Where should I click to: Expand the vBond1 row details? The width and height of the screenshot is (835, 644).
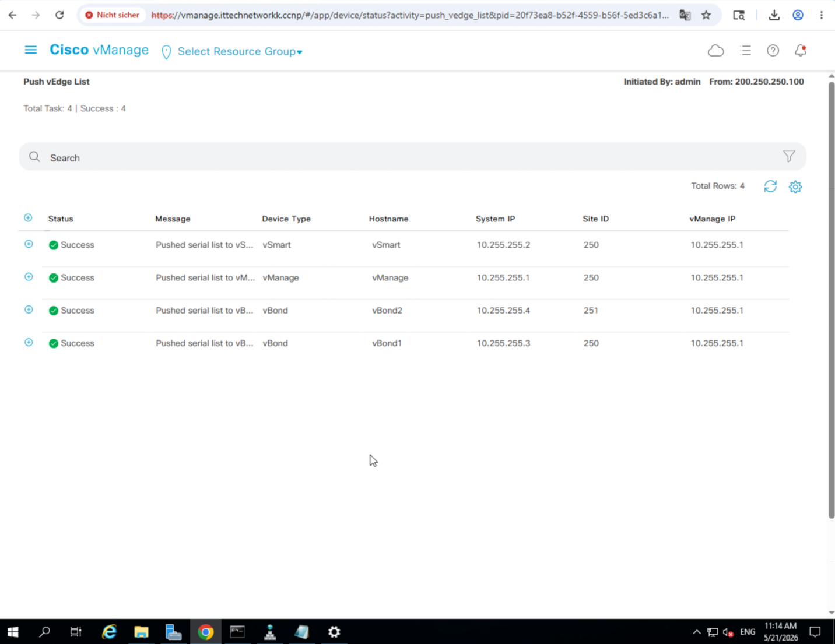click(x=29, y=343)
